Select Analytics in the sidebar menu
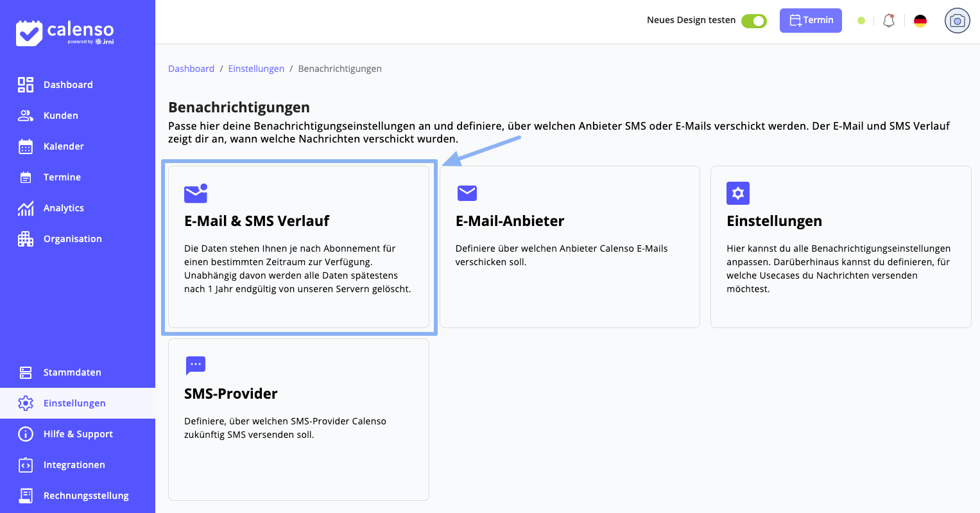This screenshot has height=513, width=980. coord(64,208)
